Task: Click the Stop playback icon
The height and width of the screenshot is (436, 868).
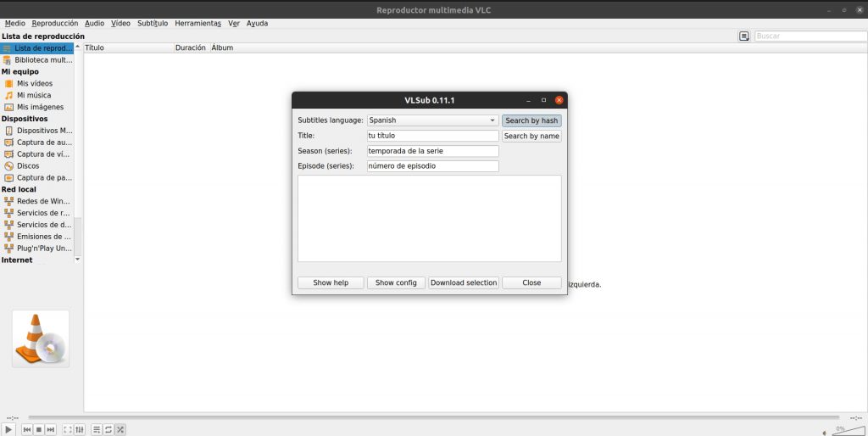Action: coord(38,430)
